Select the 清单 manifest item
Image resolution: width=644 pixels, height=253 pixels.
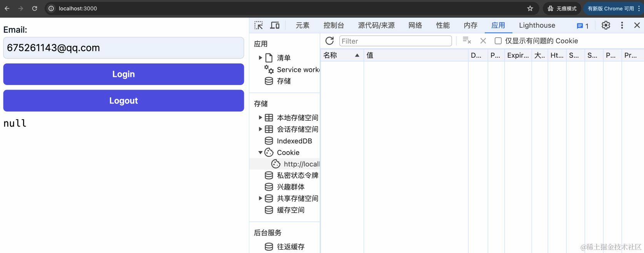coord(284,58)
